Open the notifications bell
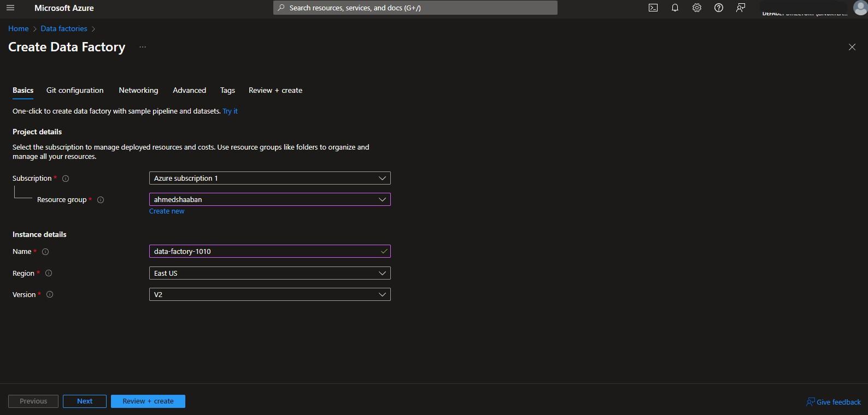868x415 pixels. (x=675, y=8)
